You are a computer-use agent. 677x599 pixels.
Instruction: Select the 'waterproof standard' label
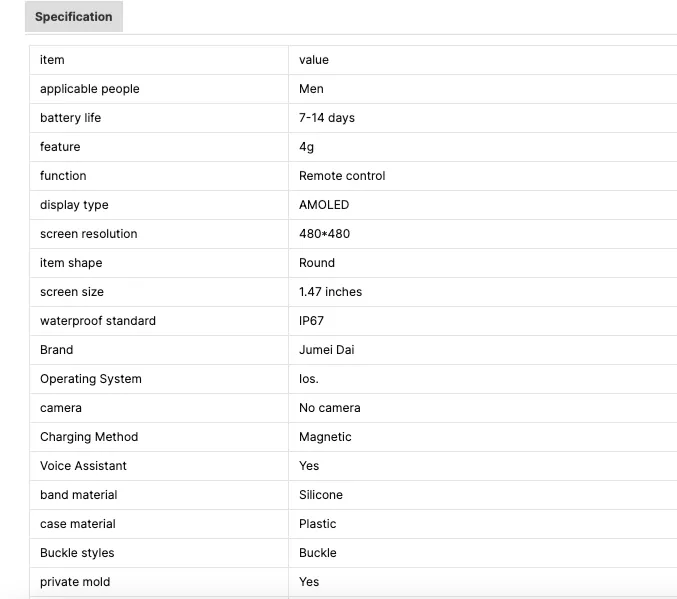click(98, 321)
